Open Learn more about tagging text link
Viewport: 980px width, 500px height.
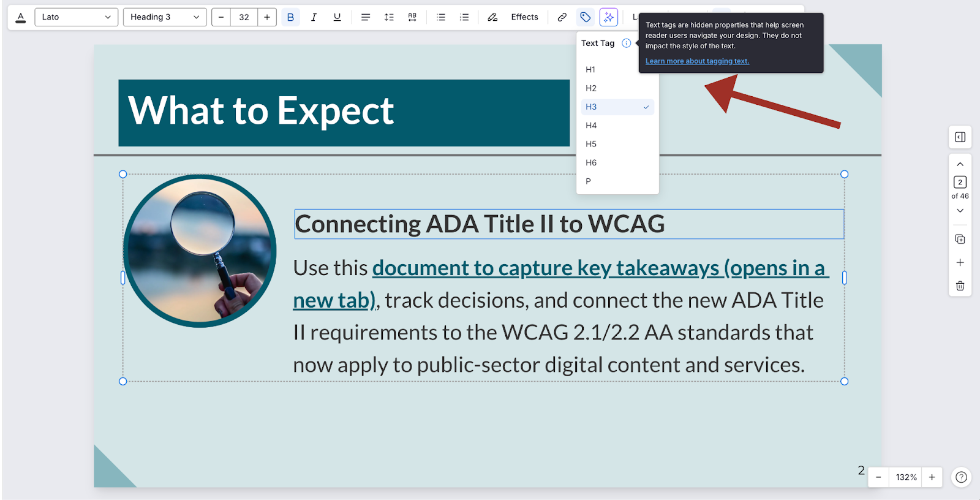[x=697, y=61]
